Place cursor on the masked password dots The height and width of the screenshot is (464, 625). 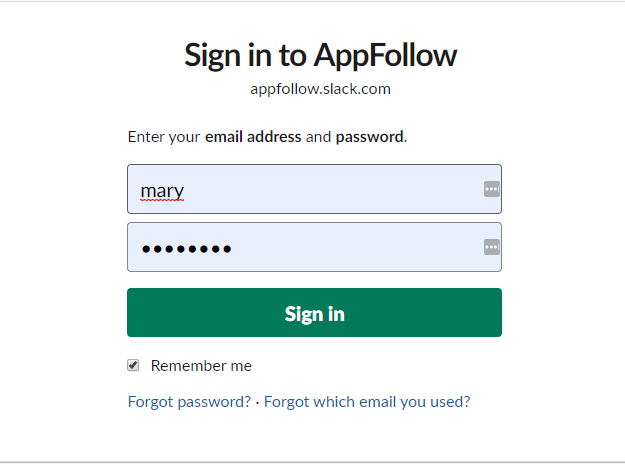click(x=187, y=249)
